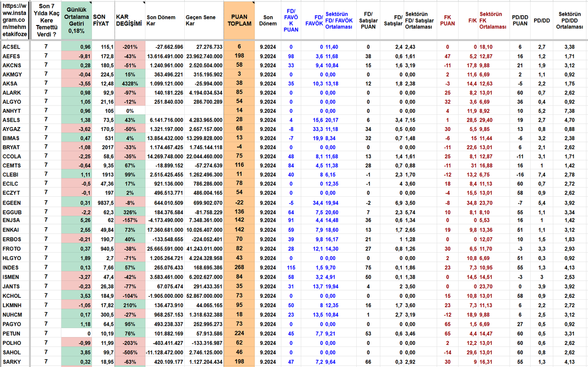Screen dimensions: 588x367
Task: Select AEFES's daily return -9,81 cell
Action: (x=76, y=56)
